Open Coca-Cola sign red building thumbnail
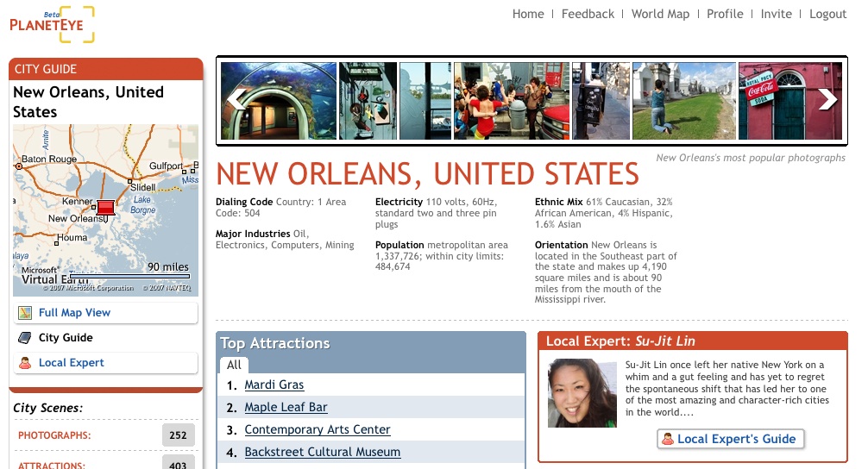The image size is (868, 469). pos(790,101)
